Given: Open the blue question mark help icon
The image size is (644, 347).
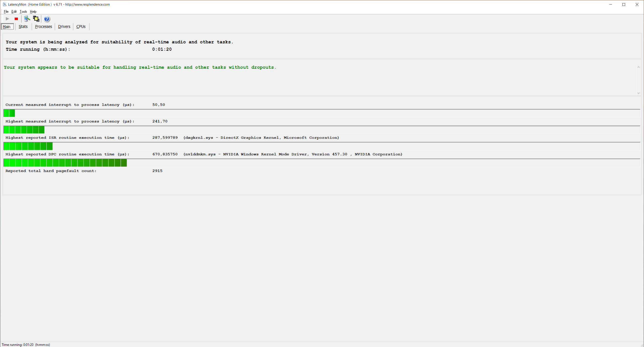Looking at the screenshot, I should 47,19.
